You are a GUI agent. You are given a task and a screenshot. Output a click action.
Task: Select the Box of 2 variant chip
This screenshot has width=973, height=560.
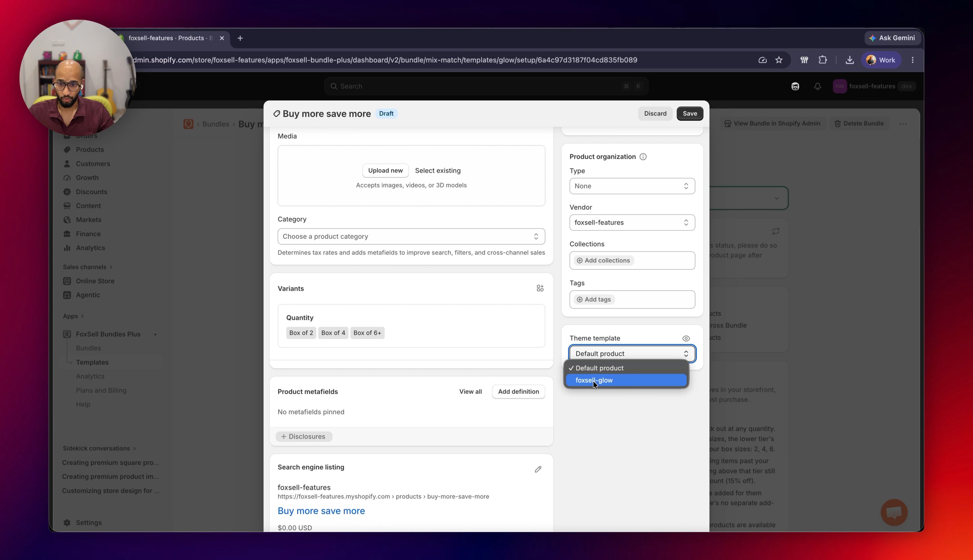(x=301, y=333)
